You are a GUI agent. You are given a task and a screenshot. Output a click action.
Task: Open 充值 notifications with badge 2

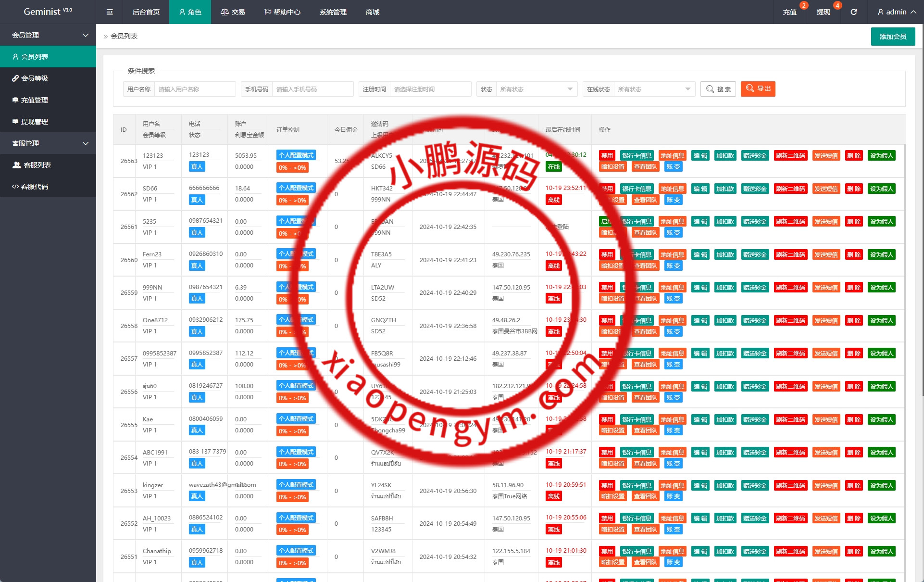click(790, 12)
